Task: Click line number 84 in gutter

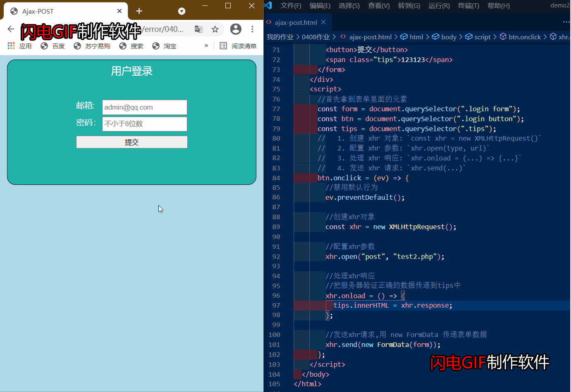Action: [276, 178]
